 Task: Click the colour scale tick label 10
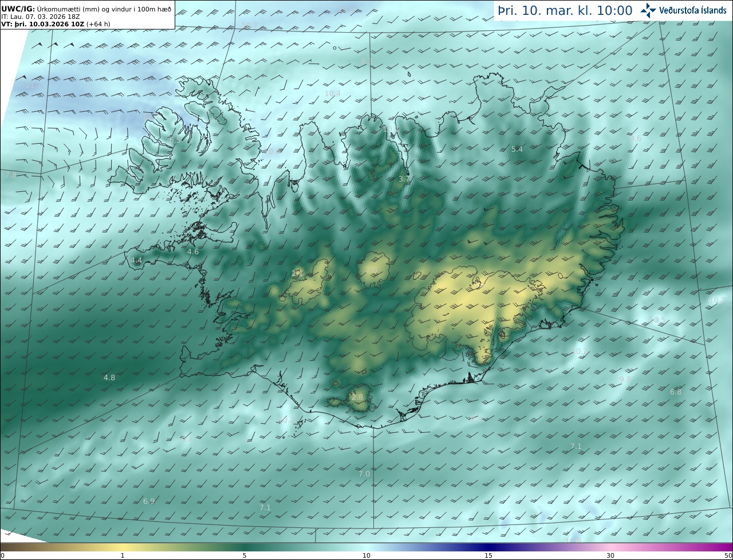[x=366, y=555]
